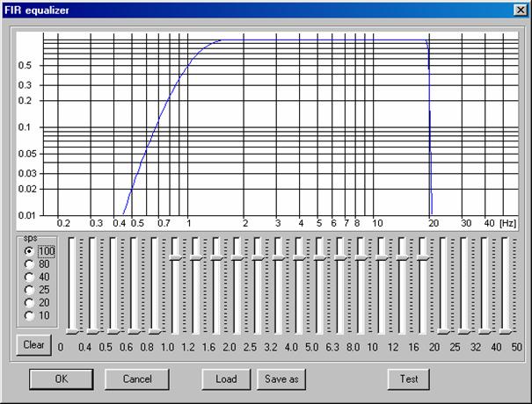Click the 1.6 Hz slider handle

[217, 257]
